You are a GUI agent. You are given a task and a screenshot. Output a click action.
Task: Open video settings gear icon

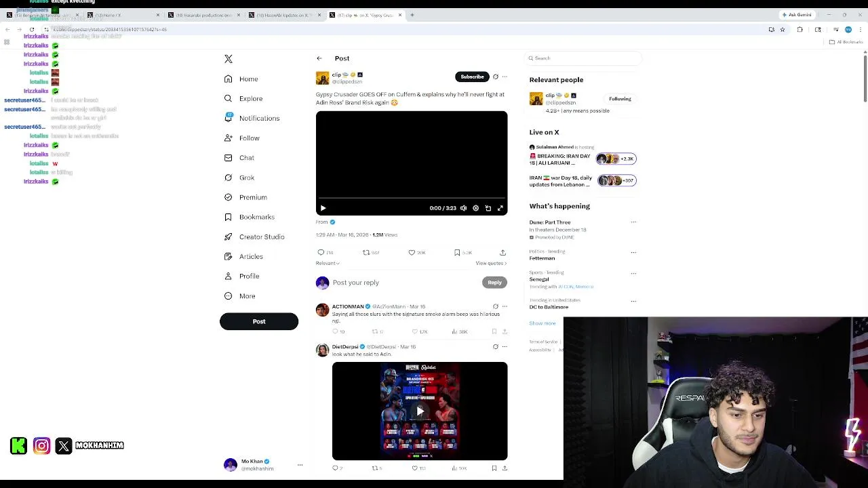coord(475,208)
